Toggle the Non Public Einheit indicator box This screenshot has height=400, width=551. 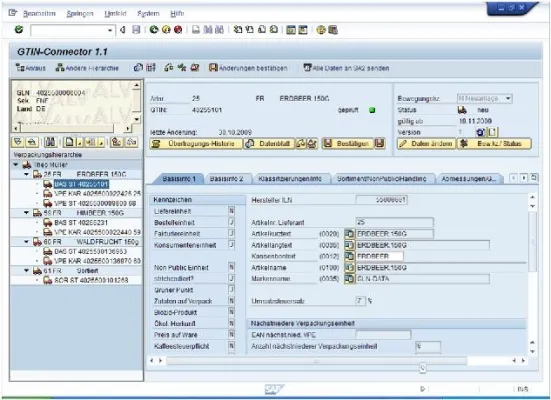tap(231, 267)
